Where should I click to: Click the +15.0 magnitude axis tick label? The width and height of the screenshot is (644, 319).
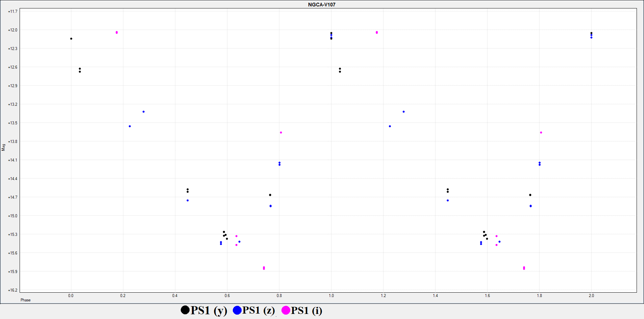point(13,216)
